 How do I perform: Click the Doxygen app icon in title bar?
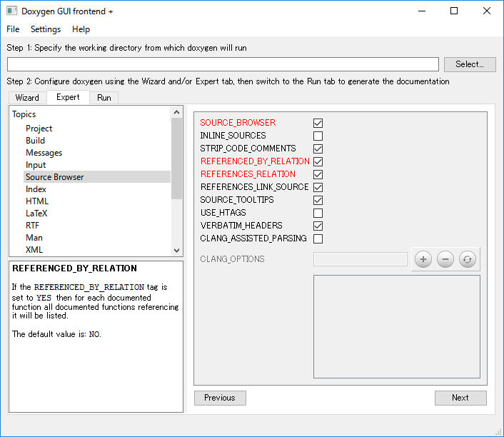(x=11, y=11)
